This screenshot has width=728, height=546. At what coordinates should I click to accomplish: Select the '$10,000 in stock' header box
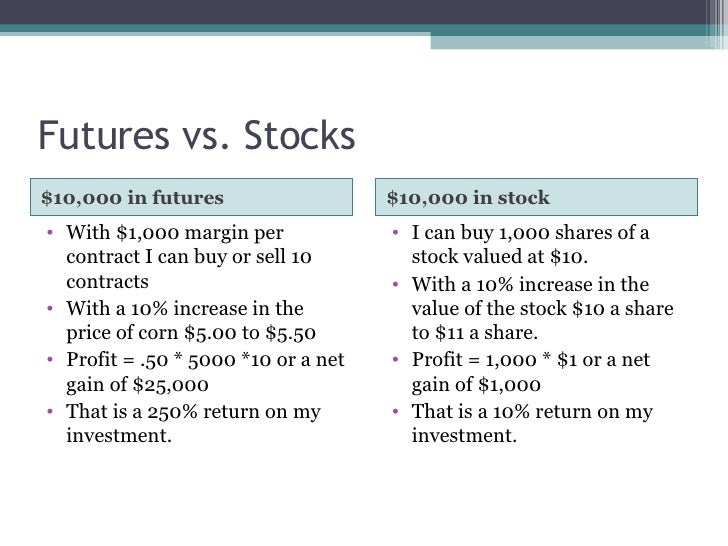536,197
